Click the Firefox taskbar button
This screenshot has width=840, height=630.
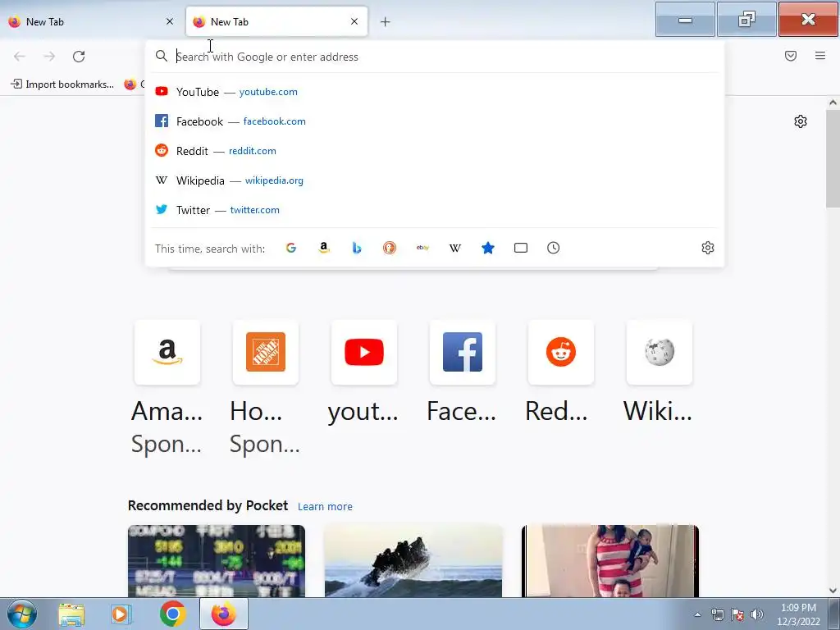tap(224, 614)
